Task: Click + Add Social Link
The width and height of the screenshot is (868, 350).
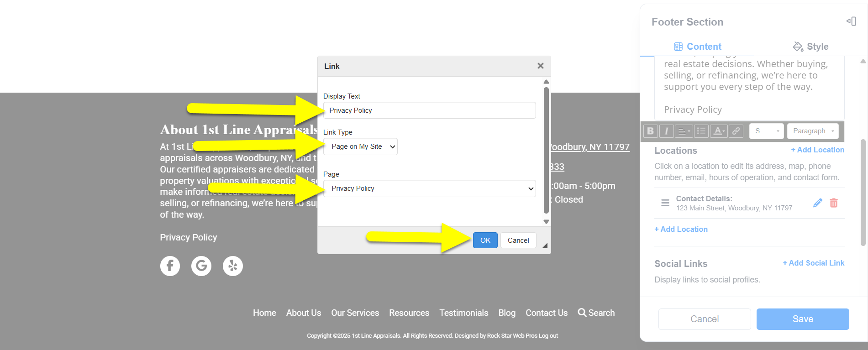Action: pos(813,263)
